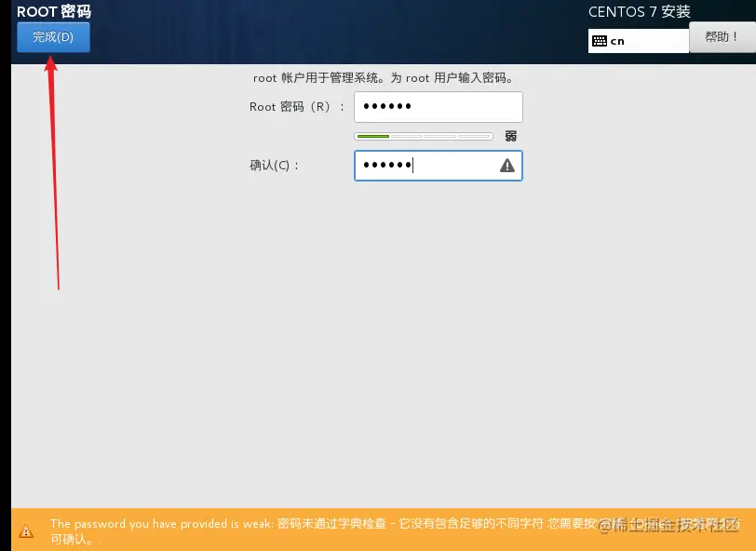Click the keyboard glyph on the layout selector
This screenshot has height=551, width=756.
coord(599,40)
